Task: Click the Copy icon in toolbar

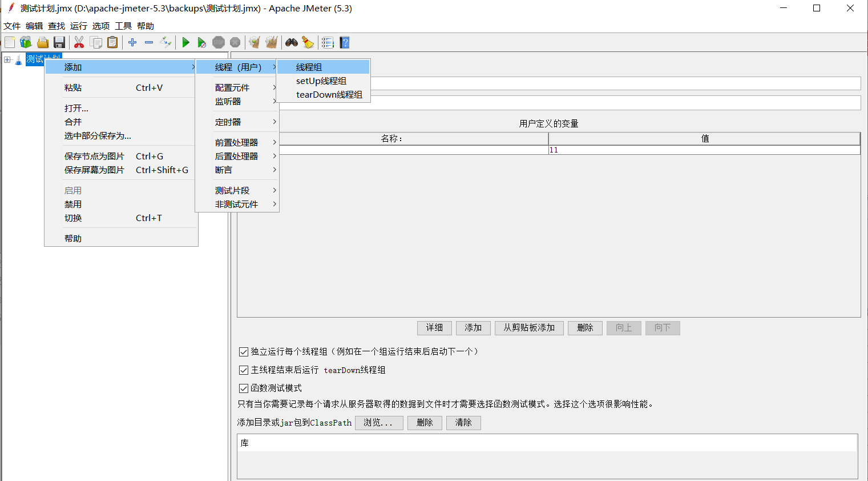Action: pyautogui.click(x=96, y=42)
